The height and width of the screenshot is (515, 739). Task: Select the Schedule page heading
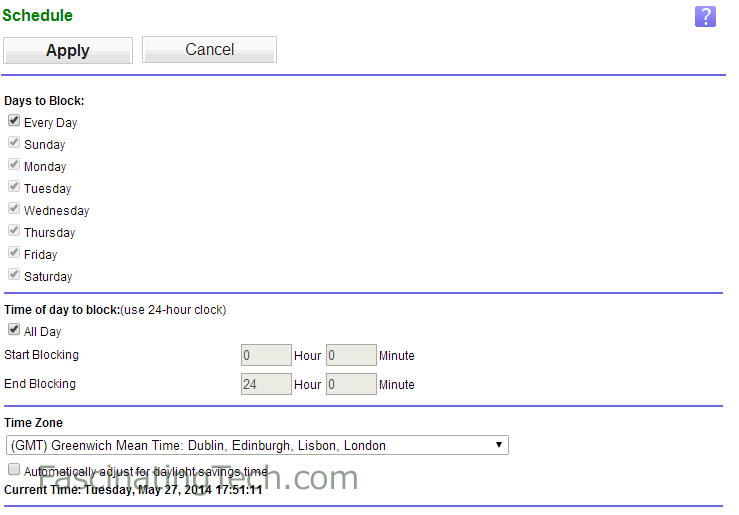tap(38, 15)
